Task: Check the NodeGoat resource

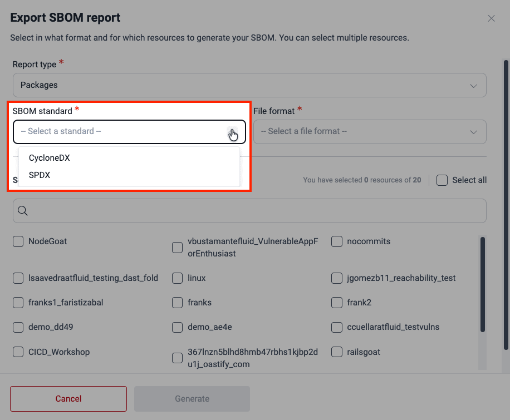Action: click(18, 241)
